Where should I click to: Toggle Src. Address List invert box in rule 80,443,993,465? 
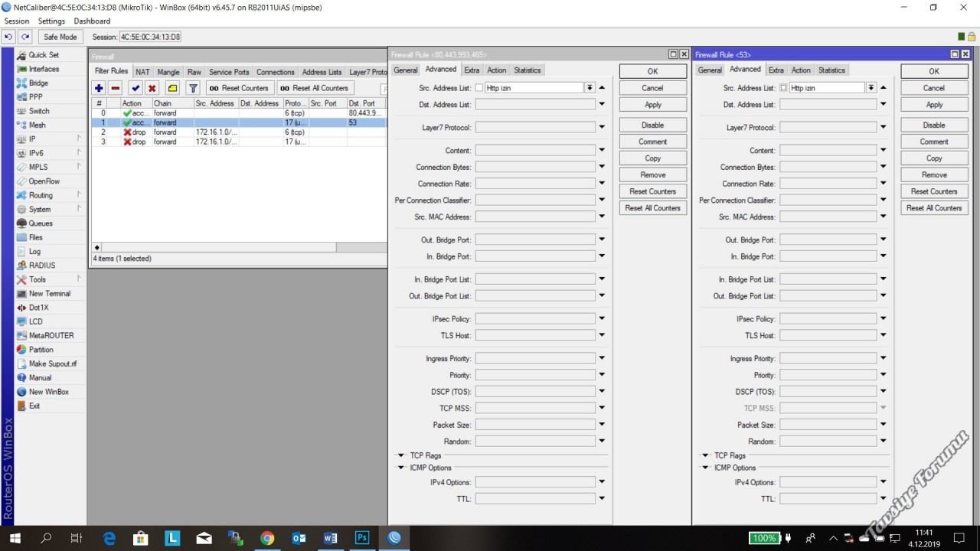(479, 88)
